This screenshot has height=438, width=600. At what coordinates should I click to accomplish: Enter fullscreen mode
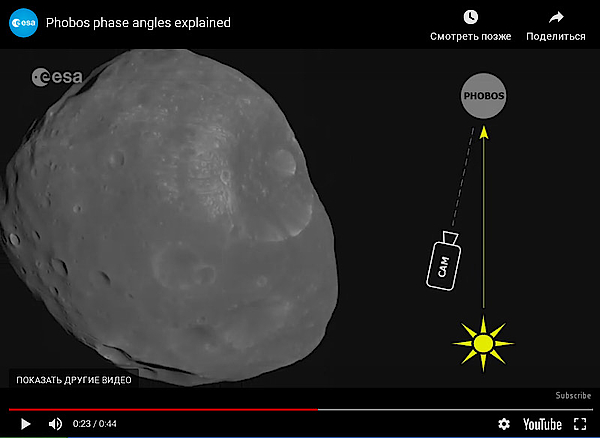pos(580,424)
